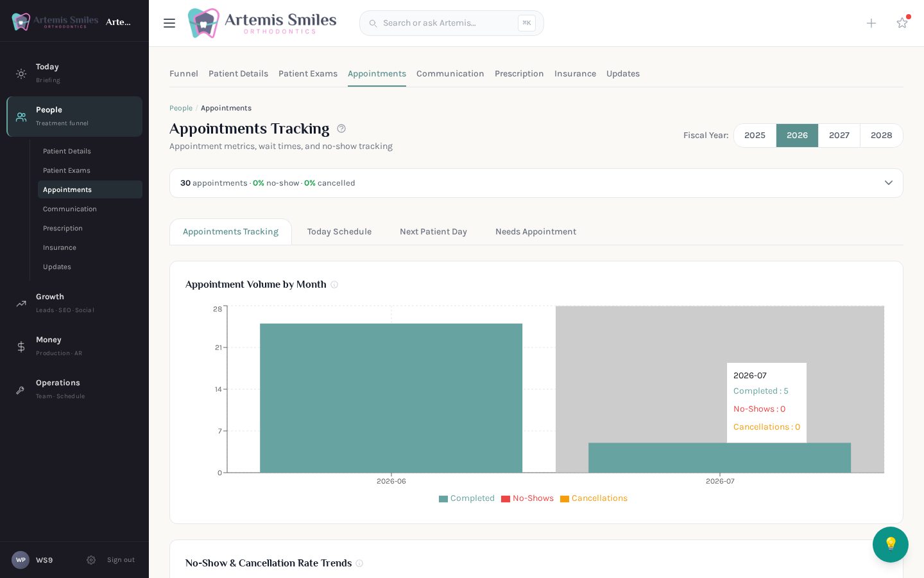Click the ⌘K shortcut badge

point(527,23)
